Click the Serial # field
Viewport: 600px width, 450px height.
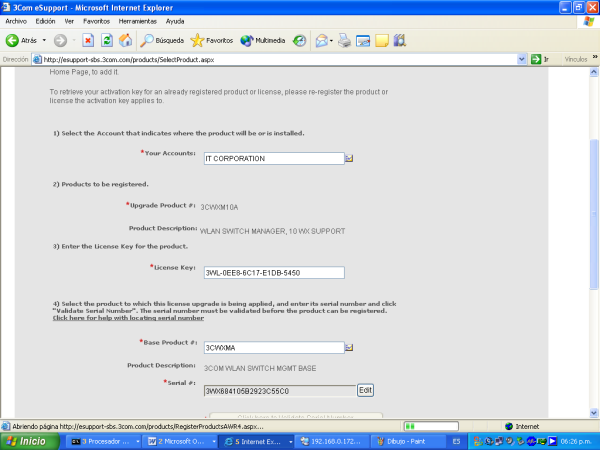point(280,391)
